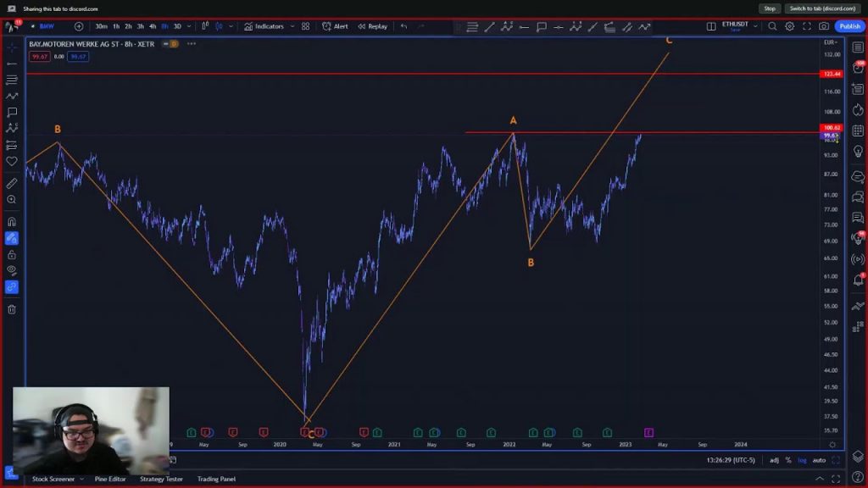868x488 pixels.
Task: Toggle percent scale on price axis
Action: tap(787, 460)
